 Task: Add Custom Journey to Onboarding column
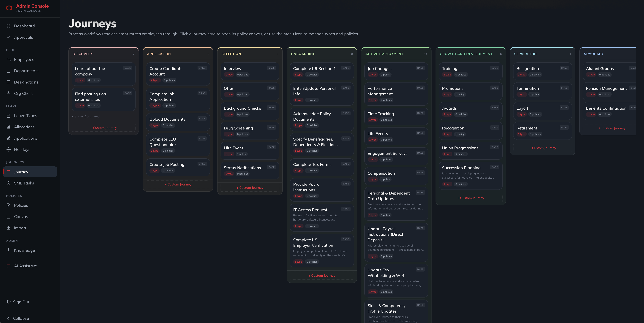click(x=322, y=276)
